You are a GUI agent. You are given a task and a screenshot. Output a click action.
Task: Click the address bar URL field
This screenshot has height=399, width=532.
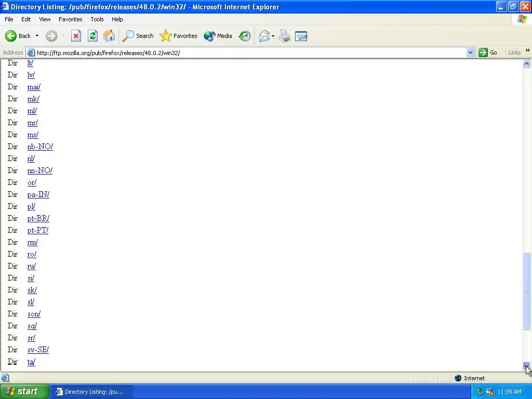[x=251, y=52]
